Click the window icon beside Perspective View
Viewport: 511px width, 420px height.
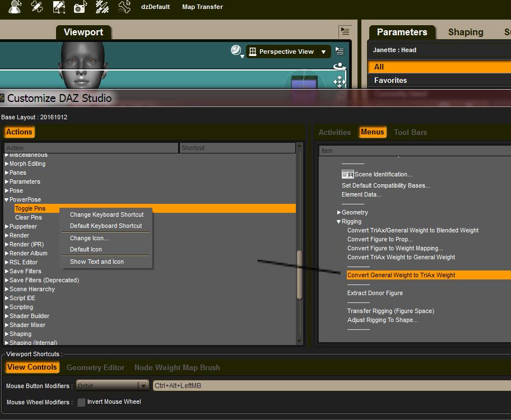(x=252, y=52)
